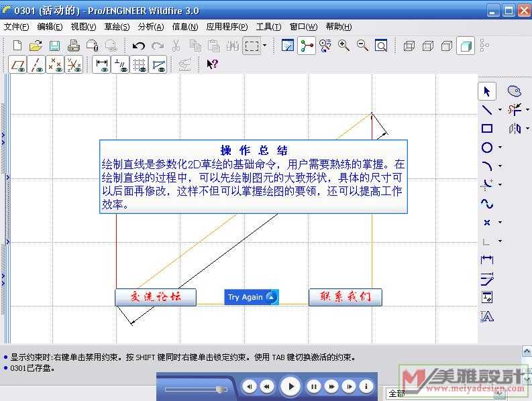
Task: Open the 分析(A) menu
Action: pos(151,27)
